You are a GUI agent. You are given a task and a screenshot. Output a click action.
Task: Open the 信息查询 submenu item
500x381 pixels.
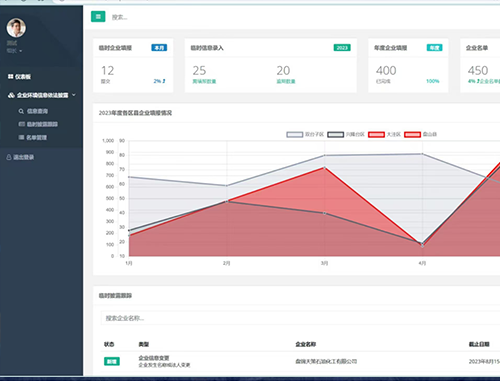point(37,111)
